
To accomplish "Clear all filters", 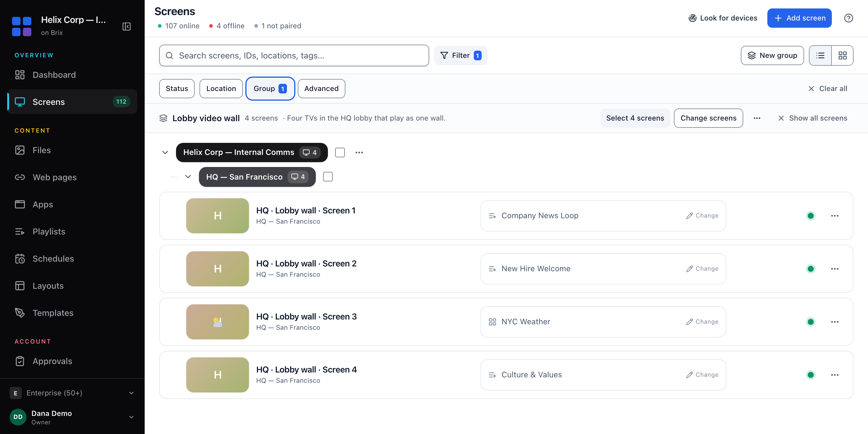I will 828,89.
